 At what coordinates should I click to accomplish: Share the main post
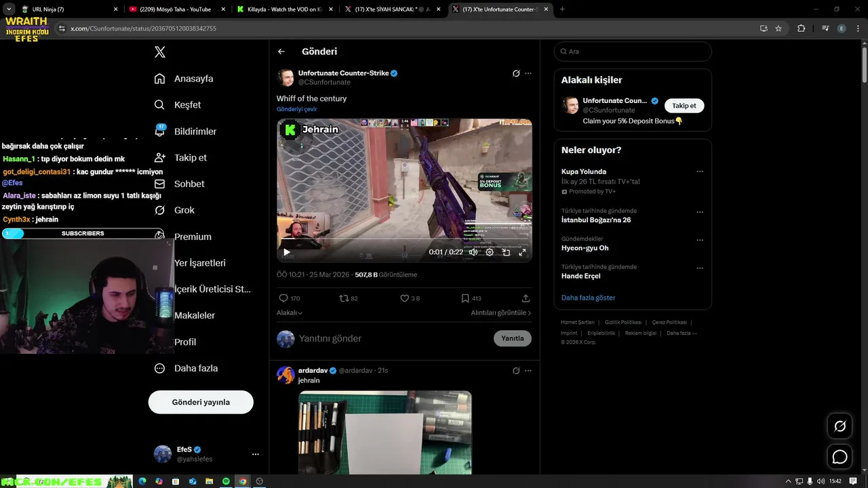pos(526,298)
